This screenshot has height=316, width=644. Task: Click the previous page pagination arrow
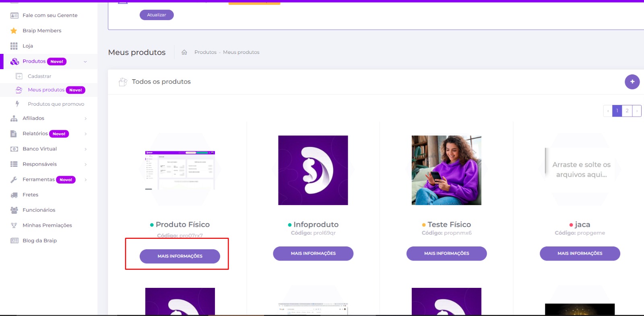608,111
